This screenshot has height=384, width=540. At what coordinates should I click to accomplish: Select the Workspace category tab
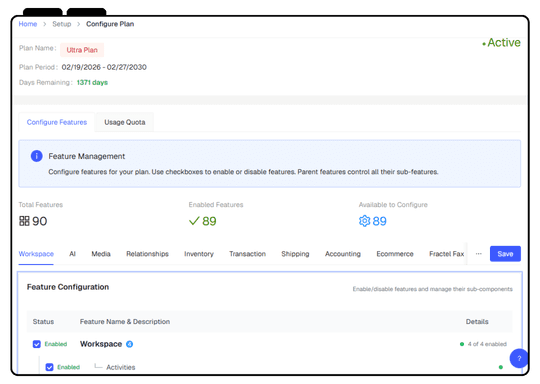coord(36,254)
